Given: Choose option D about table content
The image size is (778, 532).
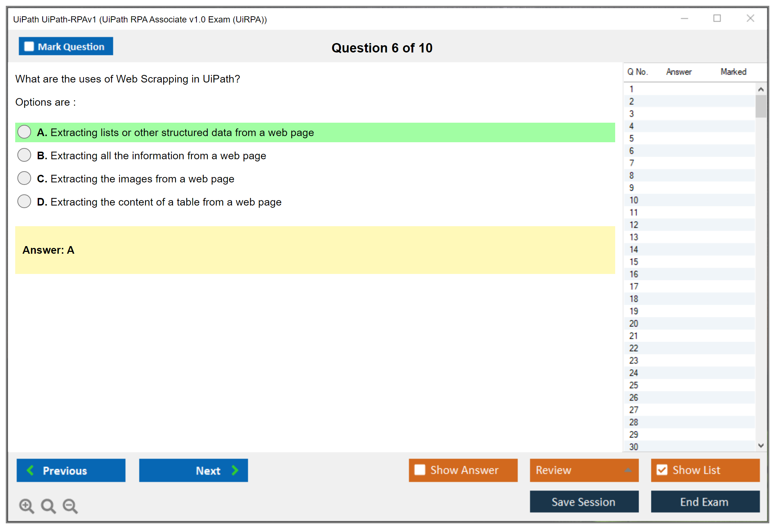Looking at the screenshot, I should coord(24,202).
